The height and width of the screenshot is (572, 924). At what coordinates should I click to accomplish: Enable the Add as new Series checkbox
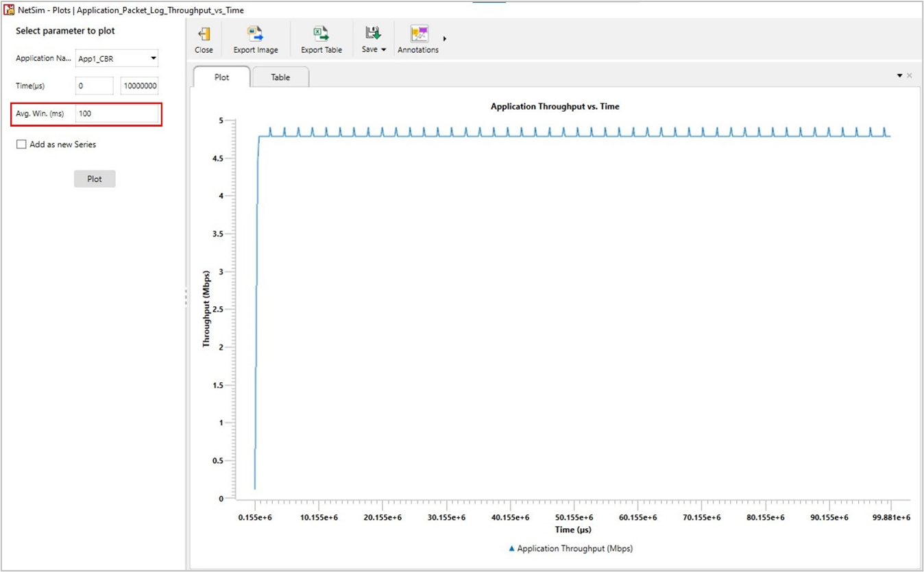[x=21, y=145]
